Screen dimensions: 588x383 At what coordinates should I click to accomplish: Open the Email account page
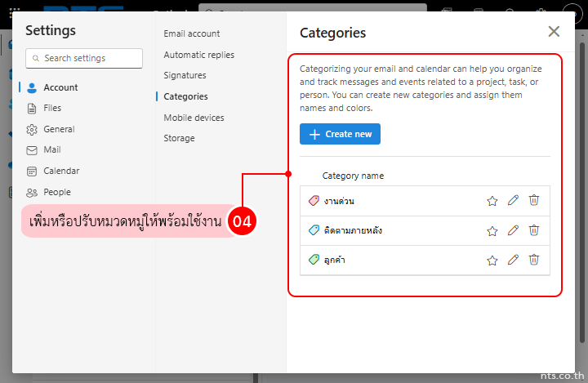click(x=191, y=33)
